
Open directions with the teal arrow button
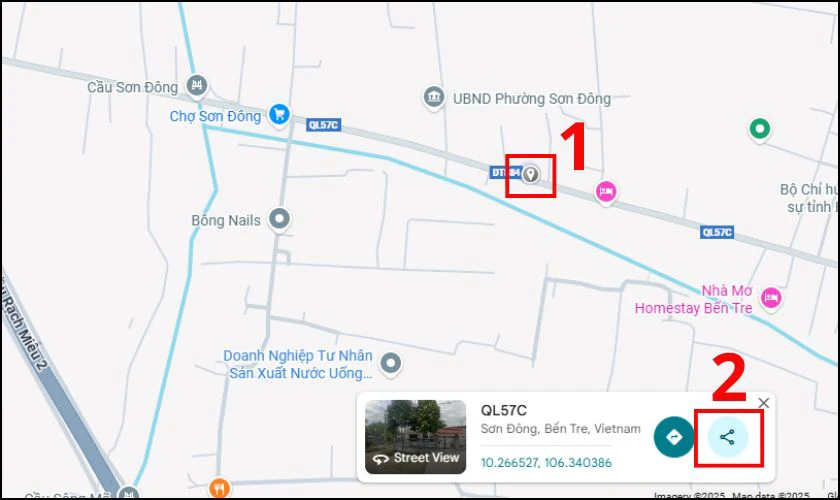674,437
